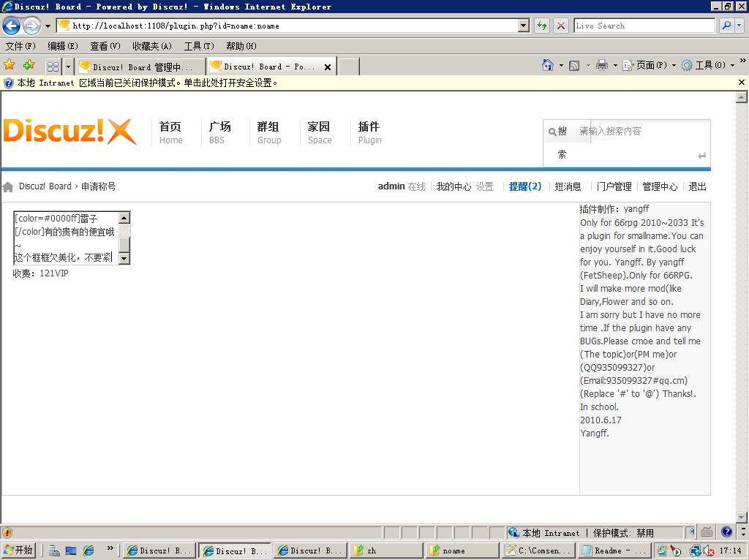Click the page scrollbar up arrow
Viewport: 749px width, 560px height.
pos(742,98)
